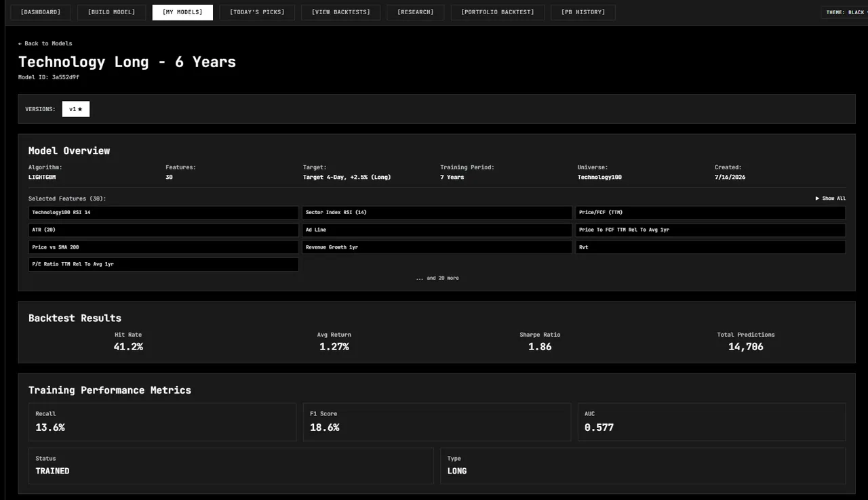Click the Total Predictions value 14,706
This screenshot has height=500, width=868.
click(746, 346)
